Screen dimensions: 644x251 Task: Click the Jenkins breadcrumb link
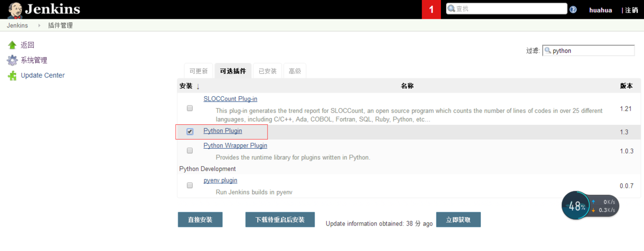point(17,25)
